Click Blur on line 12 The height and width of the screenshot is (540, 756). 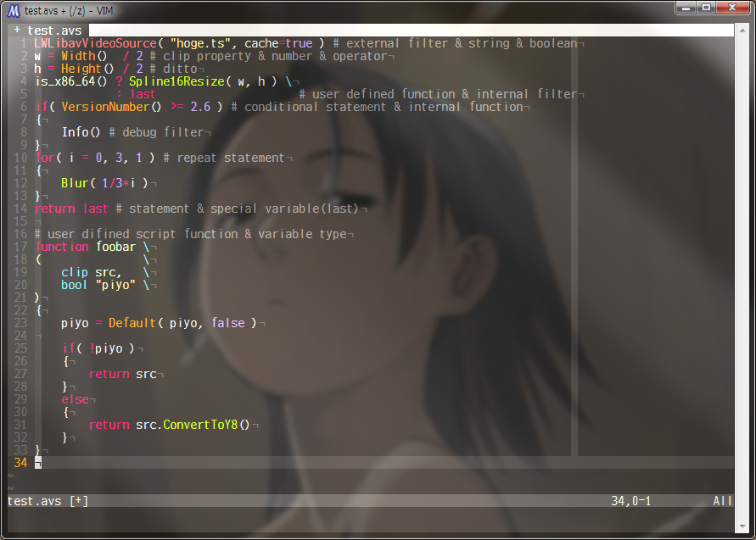click(x=75, y=183)
